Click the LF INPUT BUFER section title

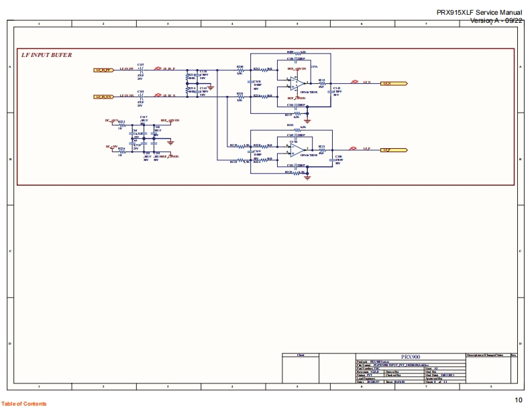47,55
